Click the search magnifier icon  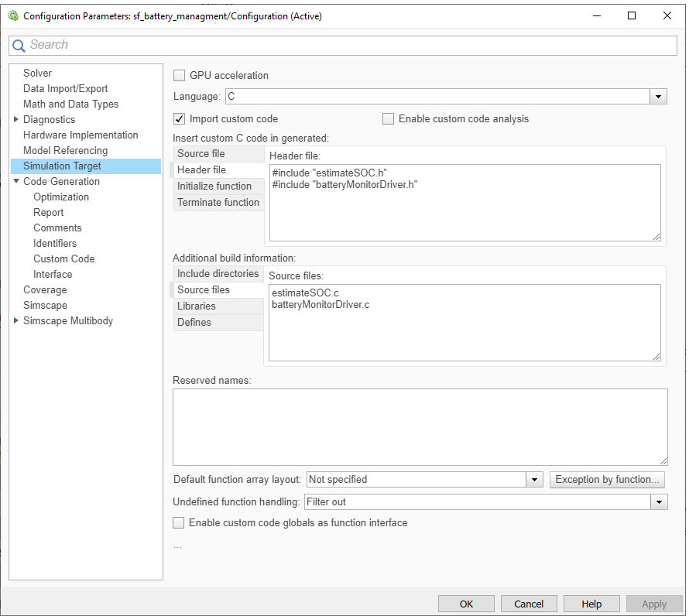point(19,46)
